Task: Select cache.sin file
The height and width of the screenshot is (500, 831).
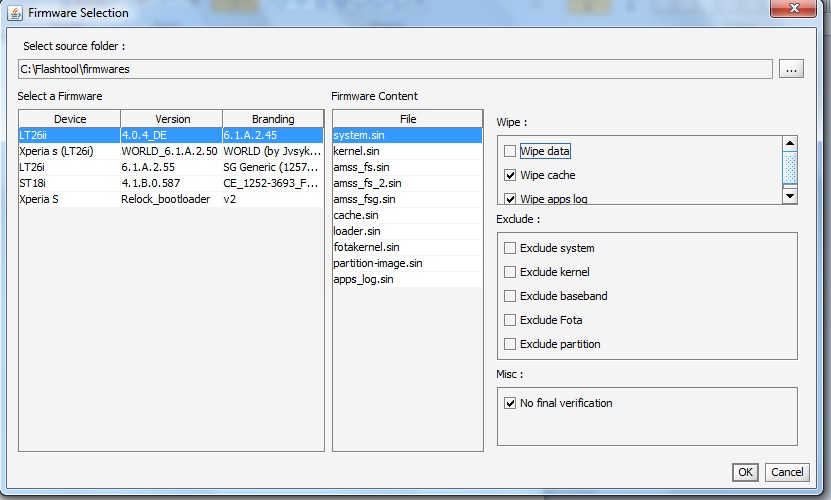Action: (x=408, y=215)
